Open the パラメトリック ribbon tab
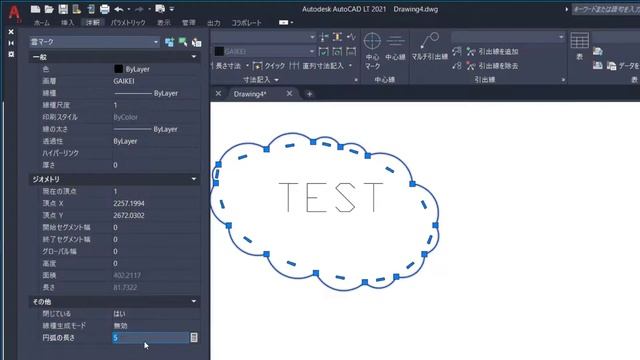The width and height of the screenshot is (640, 360). pyautogui.click(x=128, y=23)
